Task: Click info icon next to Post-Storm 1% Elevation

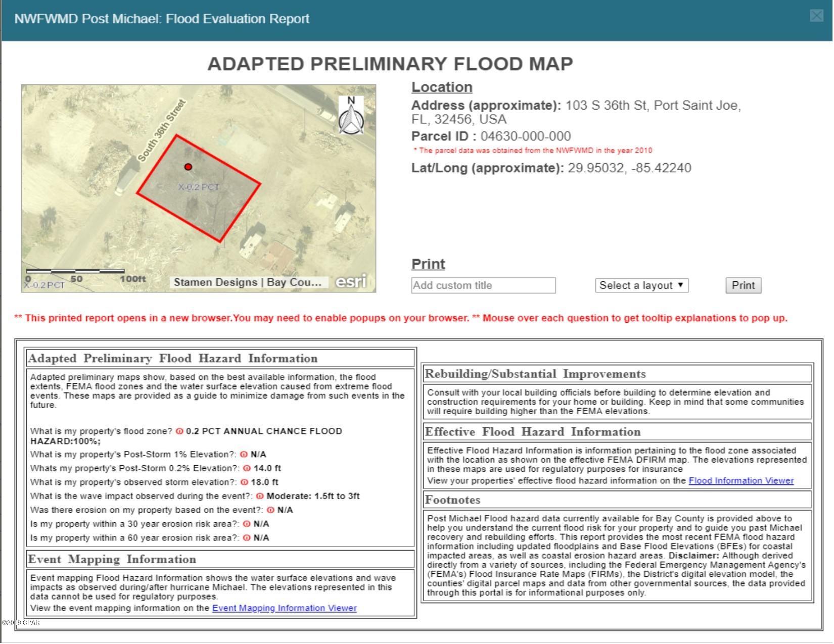Action: point(244,455)
